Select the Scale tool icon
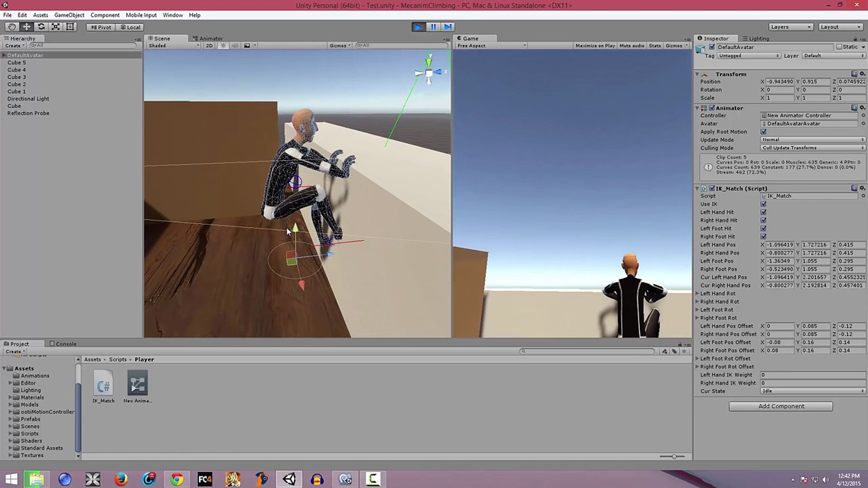The height and width of the screenshot is (488, 868). tap(56, 27)
